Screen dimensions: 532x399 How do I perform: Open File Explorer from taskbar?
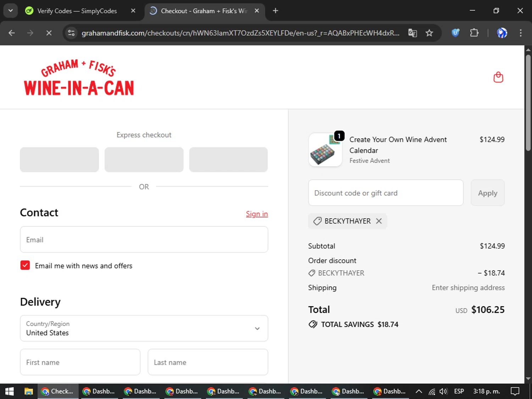28,391
